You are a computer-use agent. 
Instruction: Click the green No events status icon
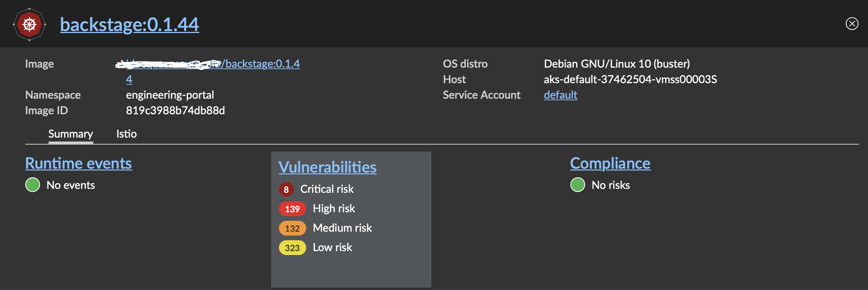click(x=33, y=185)
